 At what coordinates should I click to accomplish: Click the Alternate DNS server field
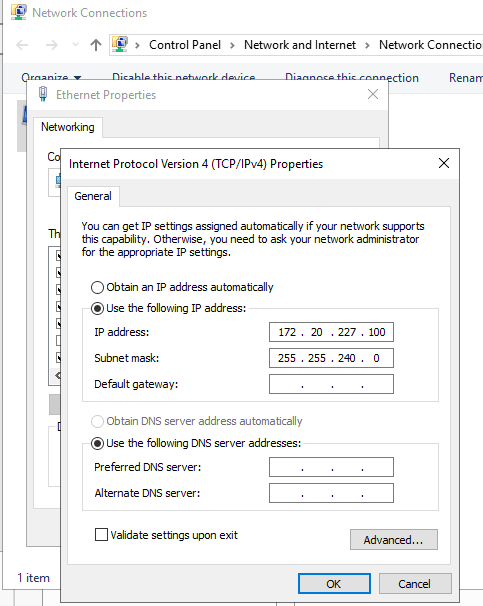point(331,493)
